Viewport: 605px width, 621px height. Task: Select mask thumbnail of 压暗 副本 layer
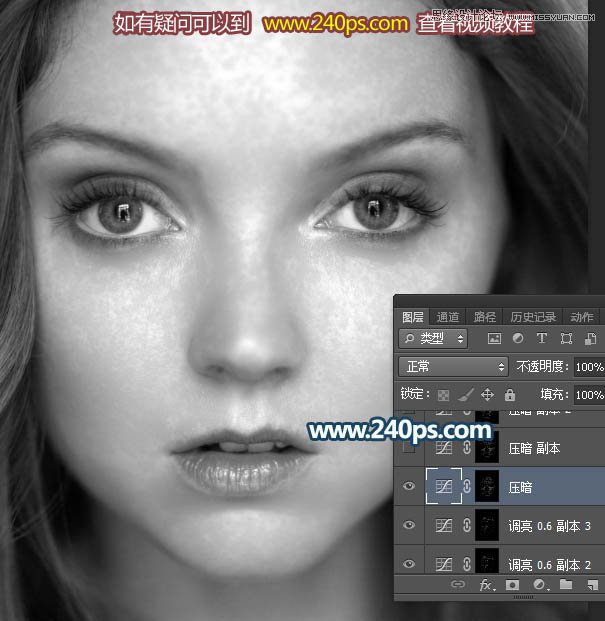tap(487, 448)
